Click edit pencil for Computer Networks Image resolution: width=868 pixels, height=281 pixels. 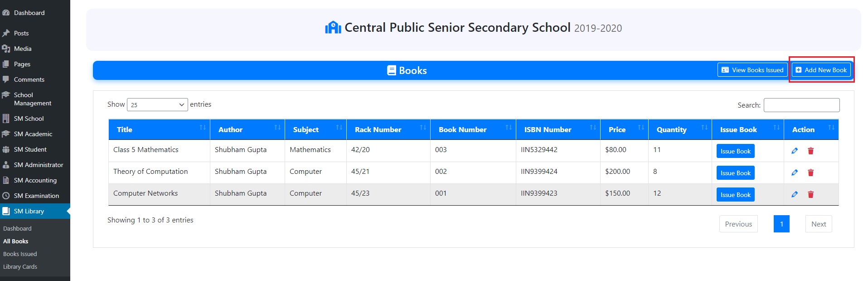795,194
